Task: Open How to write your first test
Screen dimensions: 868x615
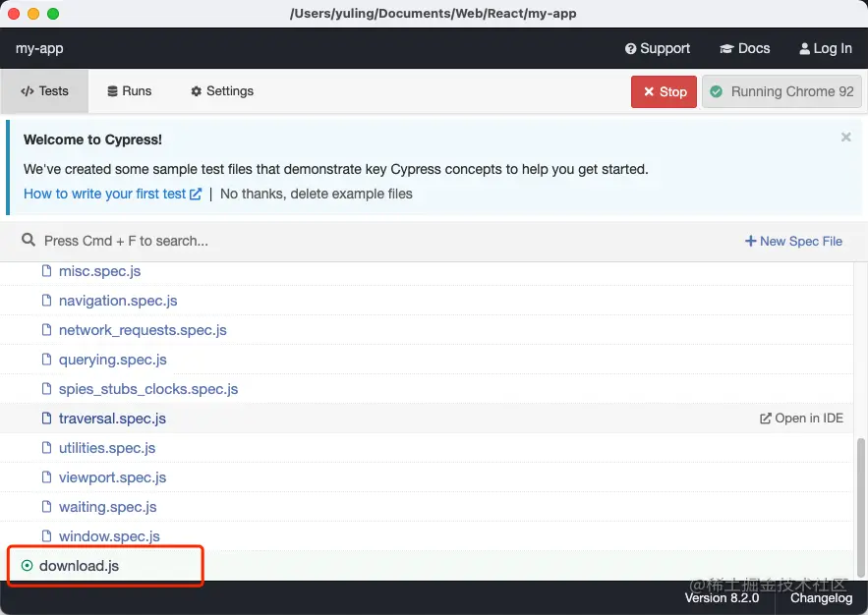Action: pos(112,195)
